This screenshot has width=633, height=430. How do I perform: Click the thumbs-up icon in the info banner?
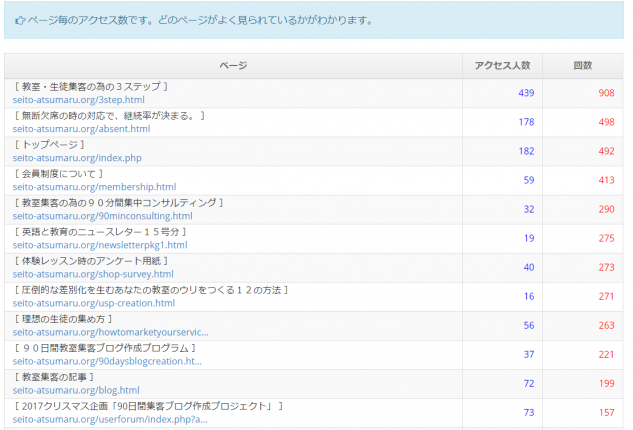(x=20, y=20)
